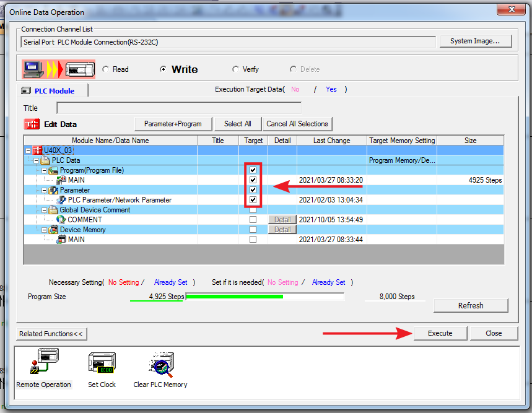Screen dimensions: 532x413
Task: Uncheck the MAIN program target checkbox
Action: [253, 180]
